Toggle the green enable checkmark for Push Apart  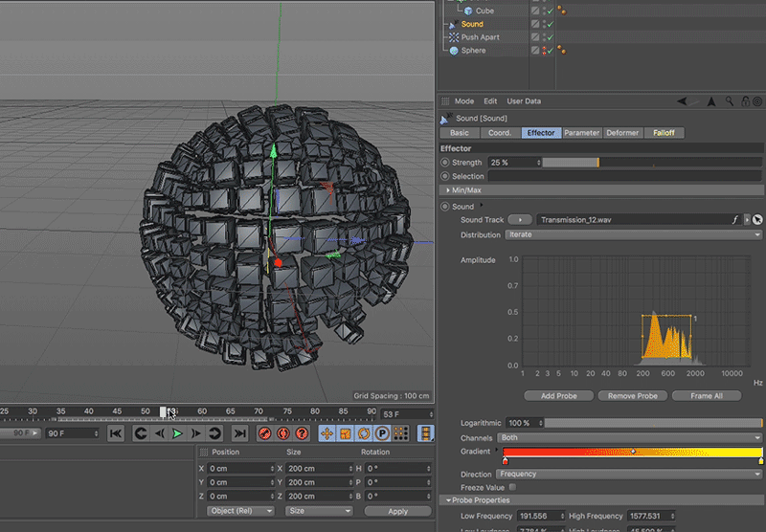click(549, 37)
